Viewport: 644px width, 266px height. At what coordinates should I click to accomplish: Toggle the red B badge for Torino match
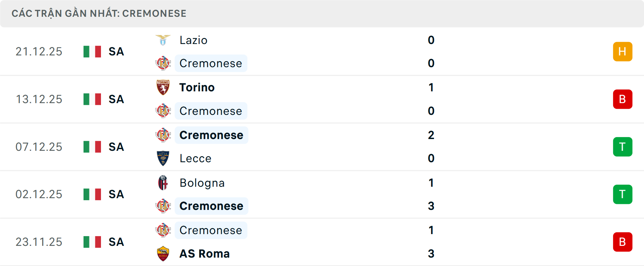[x=623, y=99]
